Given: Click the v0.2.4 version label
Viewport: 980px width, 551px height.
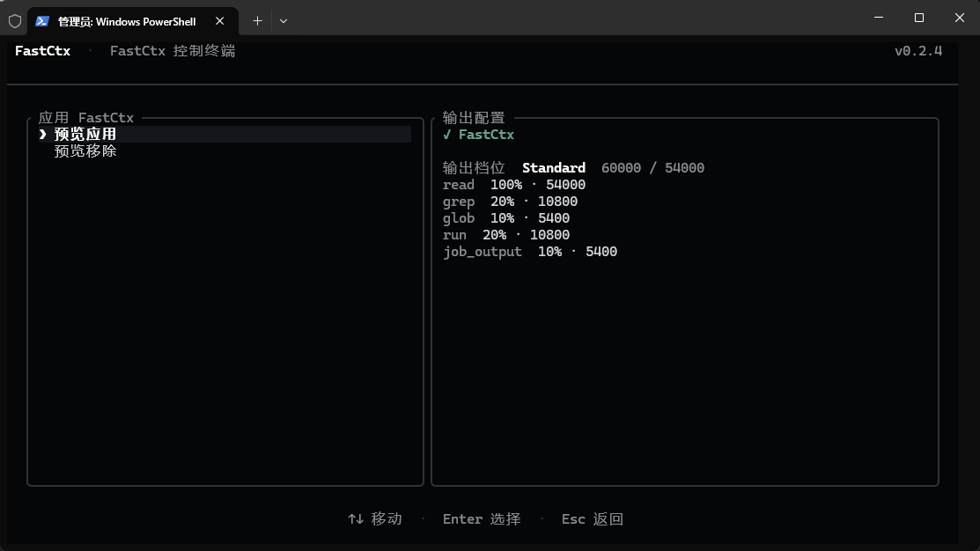Looking at the screenshot, I should pyautogui.click(x=918, y=51).
